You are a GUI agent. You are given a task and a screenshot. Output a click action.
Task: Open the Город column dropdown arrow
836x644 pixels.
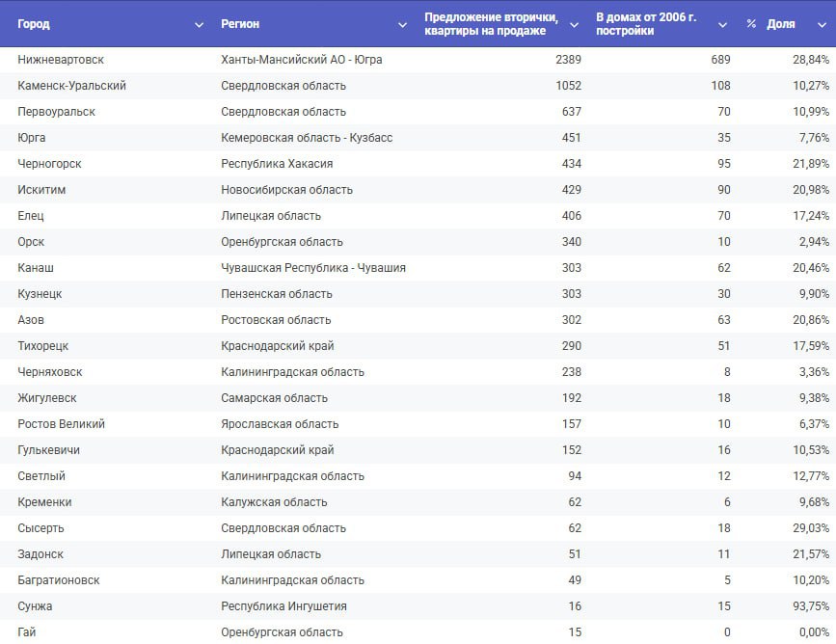click(x=199, y=24)
